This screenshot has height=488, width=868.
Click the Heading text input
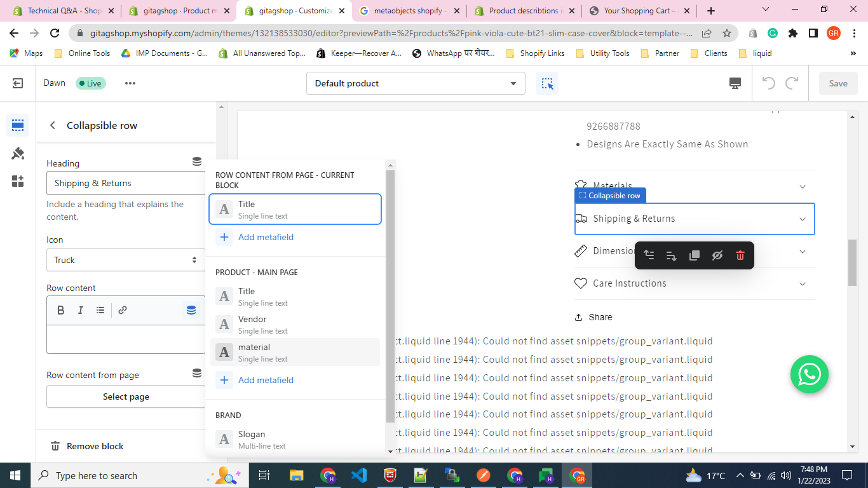(126, 183)
